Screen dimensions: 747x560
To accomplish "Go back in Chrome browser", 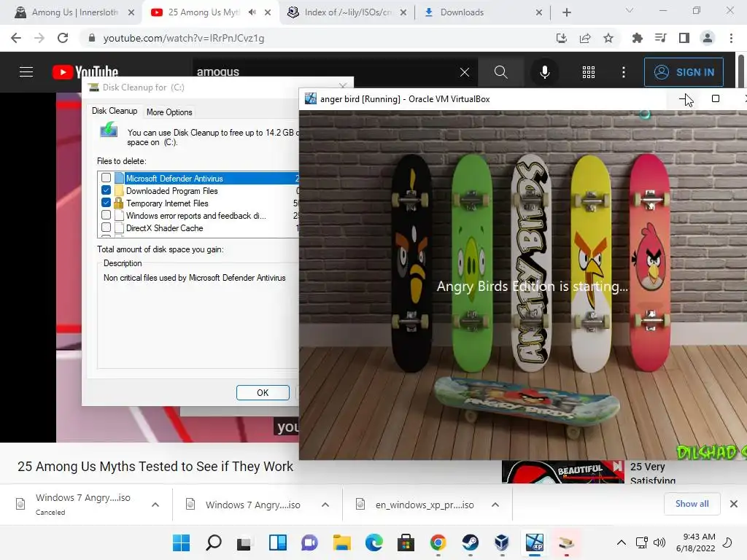I will (x=16, y=38).
